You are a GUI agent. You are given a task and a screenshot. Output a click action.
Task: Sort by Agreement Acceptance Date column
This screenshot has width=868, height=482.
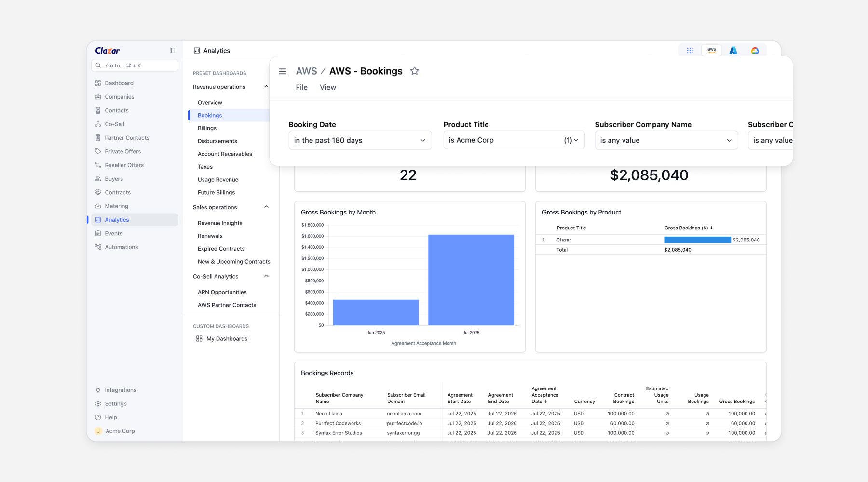[545, 395]
